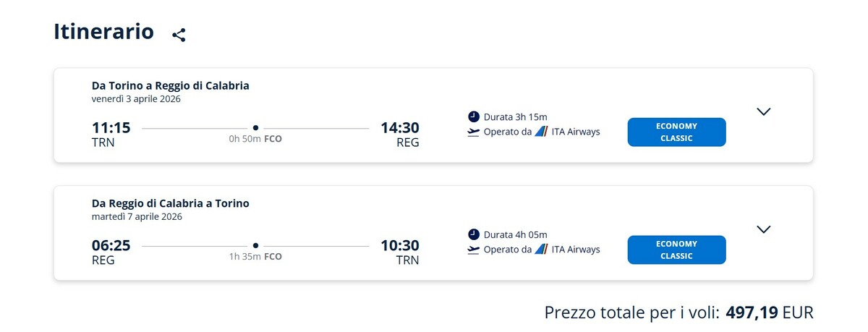The image size is (868, 332).
Task: Select the "Da Torino a Reggio di Calabria" title
Action: point(170,85)
